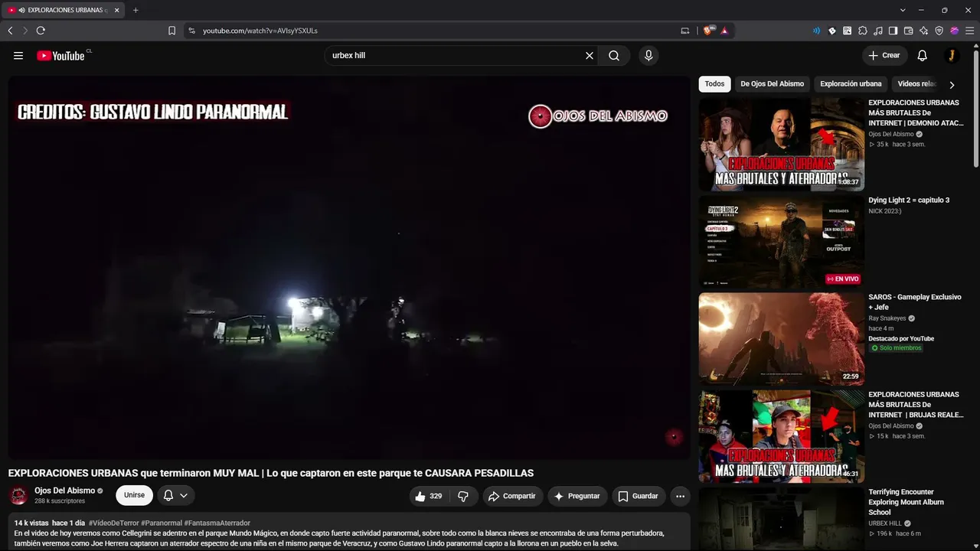This screenshot has width=980, height=551.
Task: Select the Exploración urbana chip
Action: click(x=851, y=84)
